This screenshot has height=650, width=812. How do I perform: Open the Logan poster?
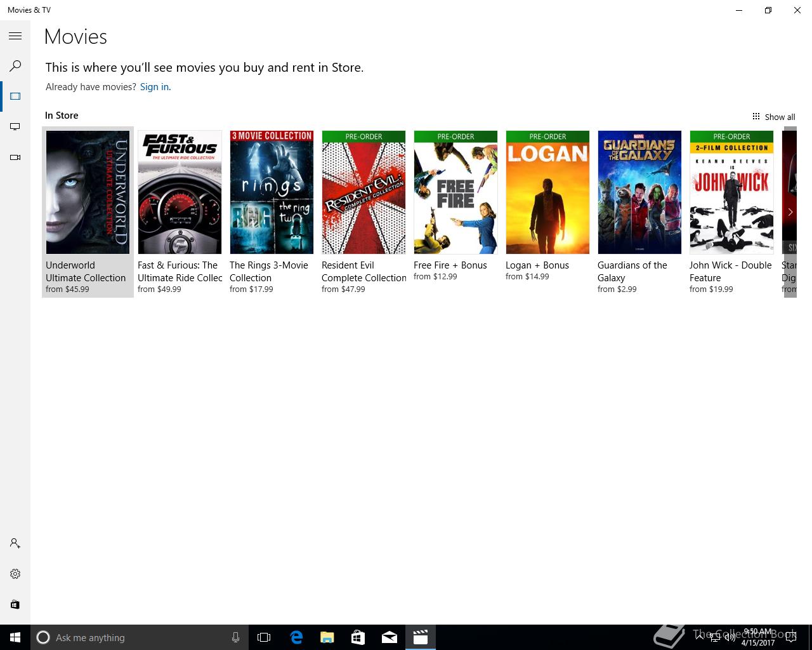pos(547,192)
